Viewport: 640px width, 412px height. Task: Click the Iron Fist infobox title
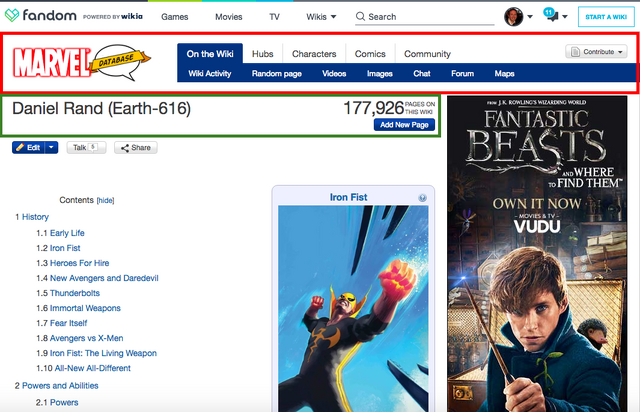(x=348, y=197)
